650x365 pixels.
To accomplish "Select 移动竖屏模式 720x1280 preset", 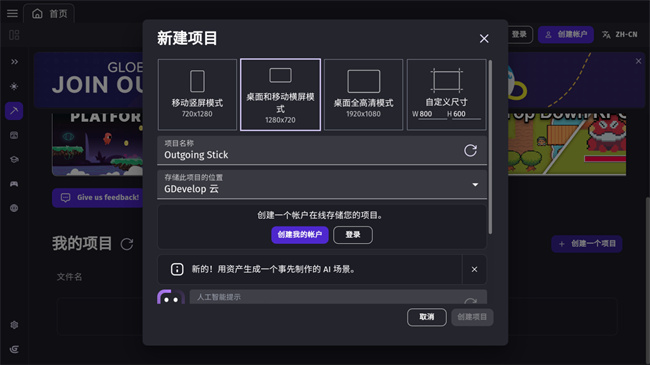I will pyautogui.click(x=197, y=95).
